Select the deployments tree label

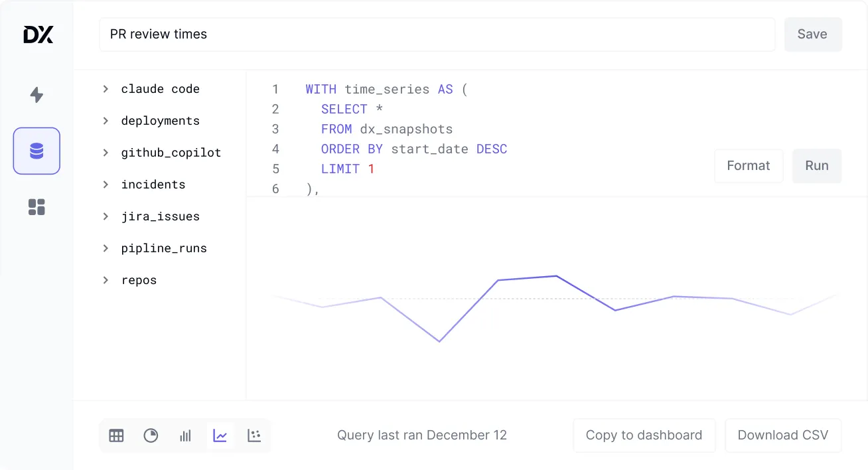[x=161, y=121]
